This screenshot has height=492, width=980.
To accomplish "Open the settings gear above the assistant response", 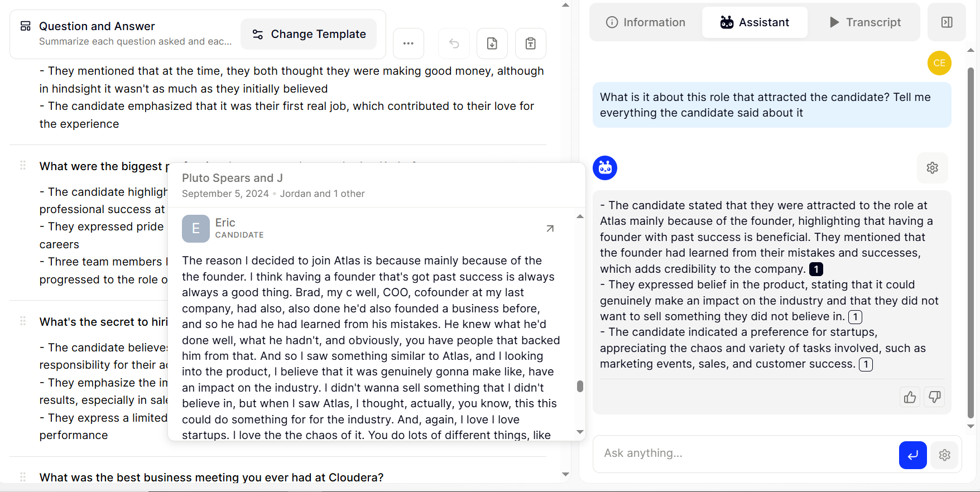I will [x=932, y=167].
